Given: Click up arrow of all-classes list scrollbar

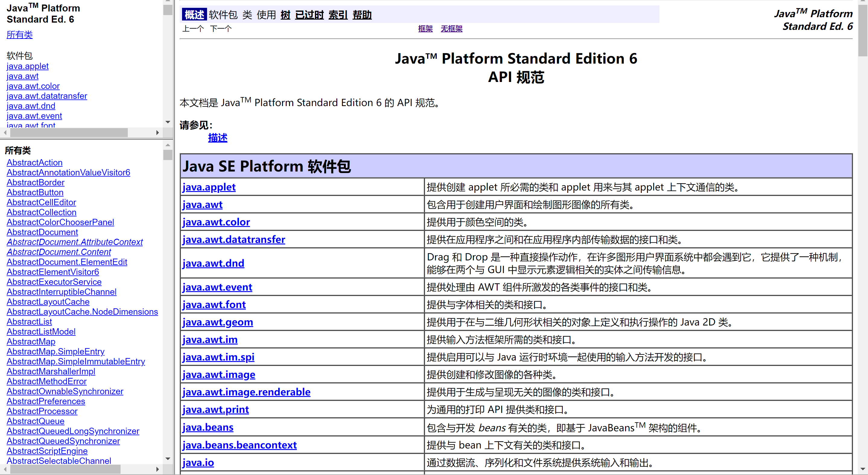Looking at the screenshot, I should [x=168, y=145].
